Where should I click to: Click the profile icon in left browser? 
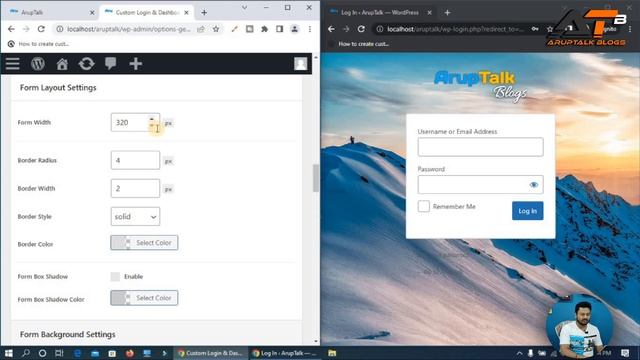tap(295, 29)
